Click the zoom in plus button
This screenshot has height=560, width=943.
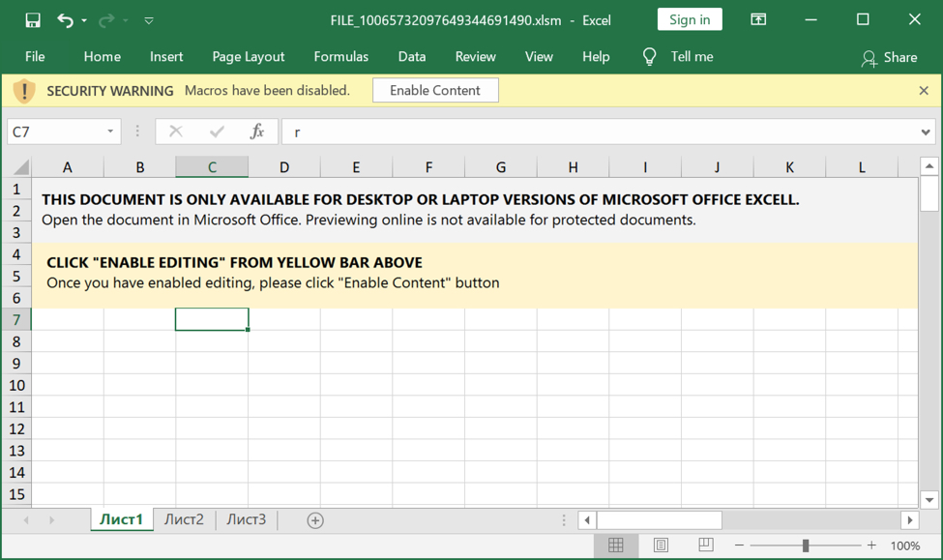(x=871, y=545)
